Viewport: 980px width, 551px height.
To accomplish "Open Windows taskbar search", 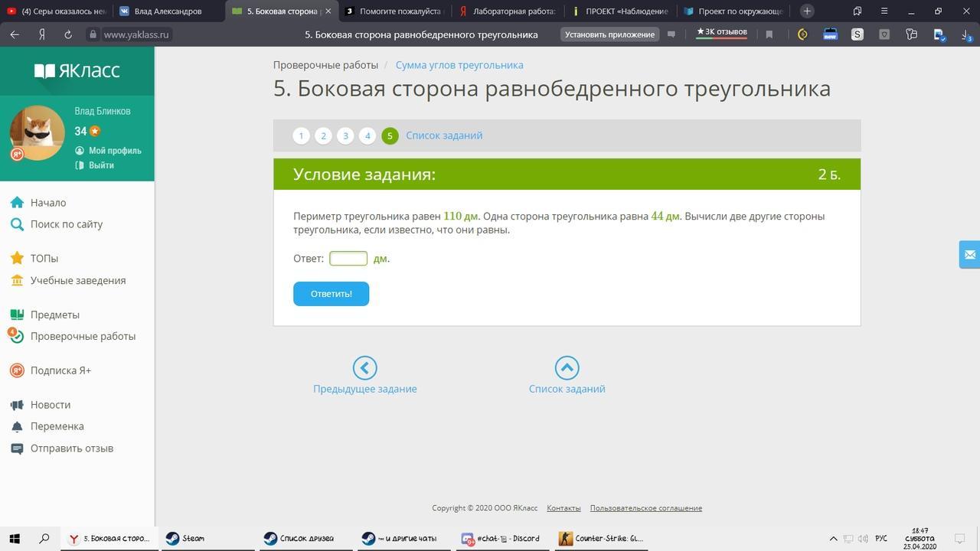I will (44, 539).
